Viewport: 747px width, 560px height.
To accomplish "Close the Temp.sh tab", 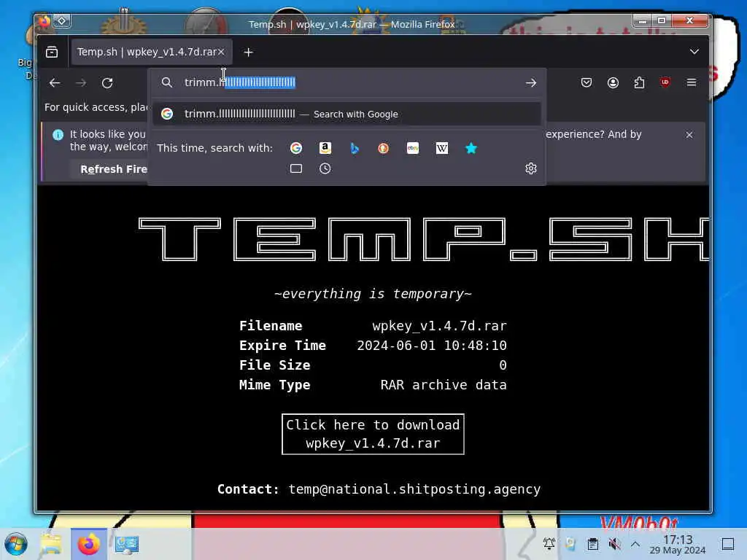I will pos(221,52).
